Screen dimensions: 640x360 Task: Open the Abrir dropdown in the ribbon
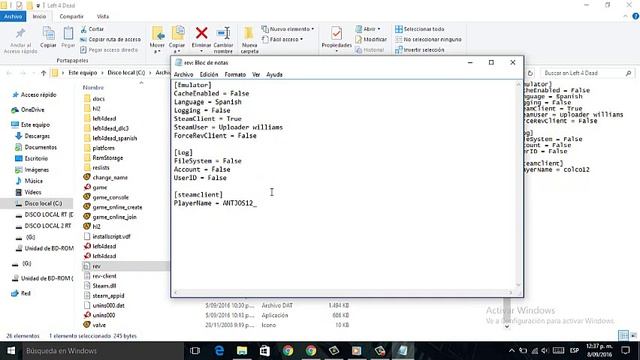[x=368, y=29]
